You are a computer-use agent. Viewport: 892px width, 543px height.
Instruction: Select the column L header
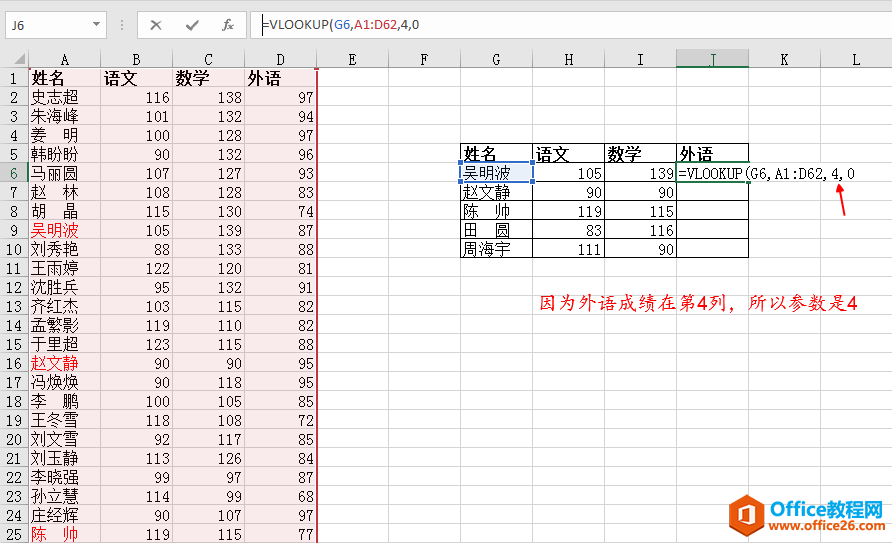(856, 59)
